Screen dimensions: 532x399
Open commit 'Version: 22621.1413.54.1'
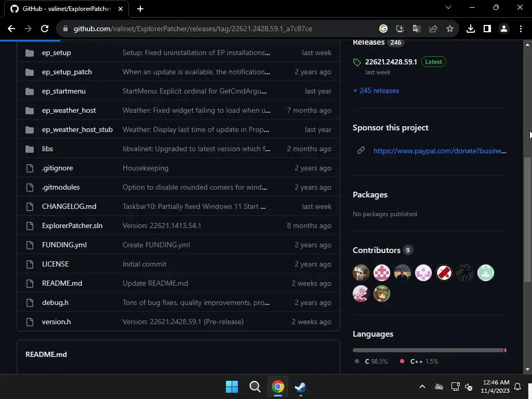[162, 225]
